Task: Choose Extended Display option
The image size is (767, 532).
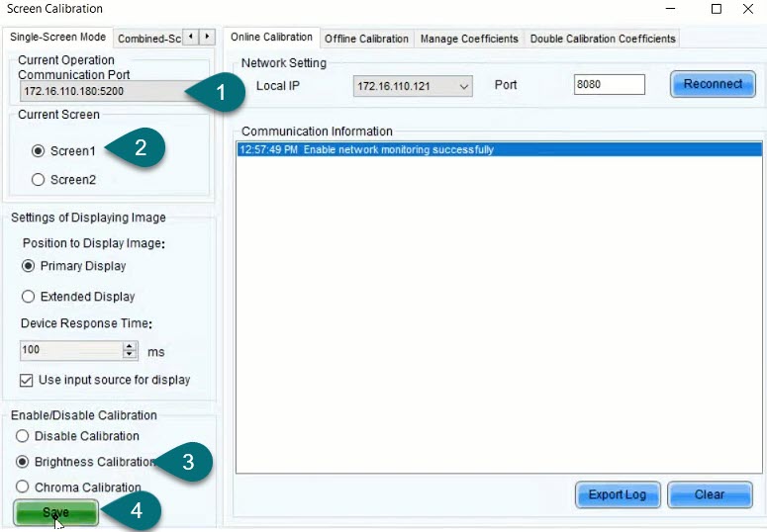Action: point(29,297)
